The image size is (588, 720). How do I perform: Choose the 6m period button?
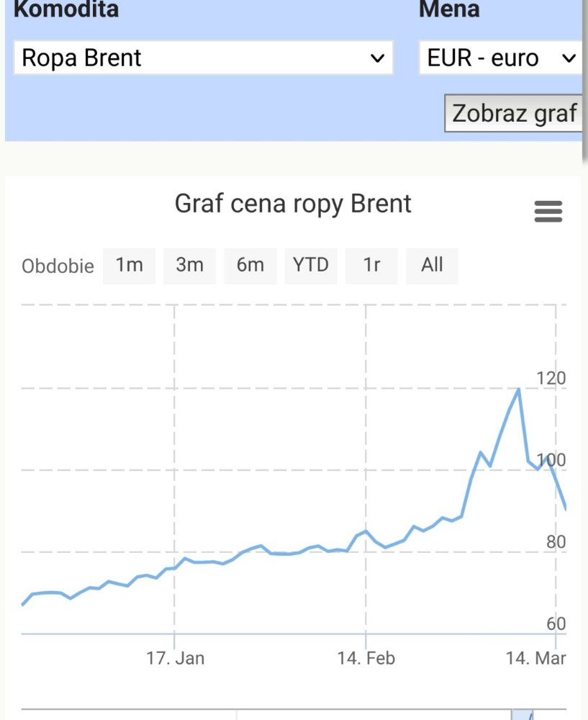click(250, 265)
